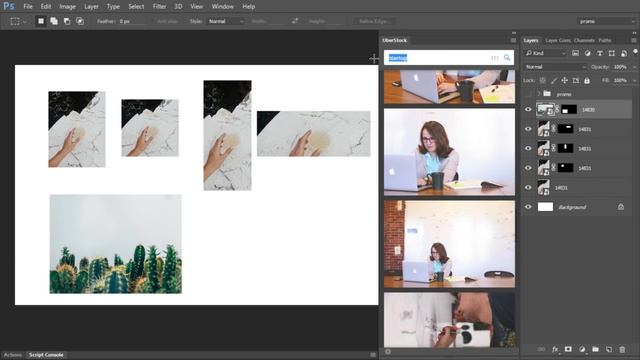Open the workspace dropdown labeled promo
The height and width of the screenshot is (360, 640).
click(607, 21)
